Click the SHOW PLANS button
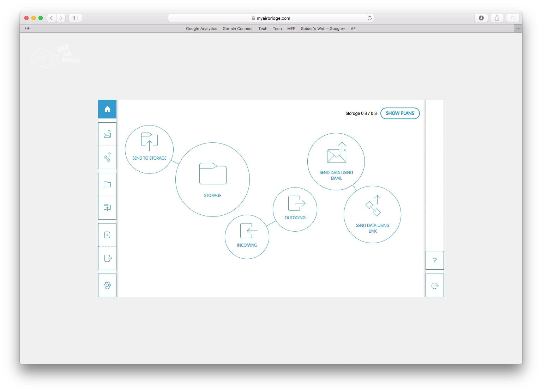This screenshot has height=392, width=542. 400,113
